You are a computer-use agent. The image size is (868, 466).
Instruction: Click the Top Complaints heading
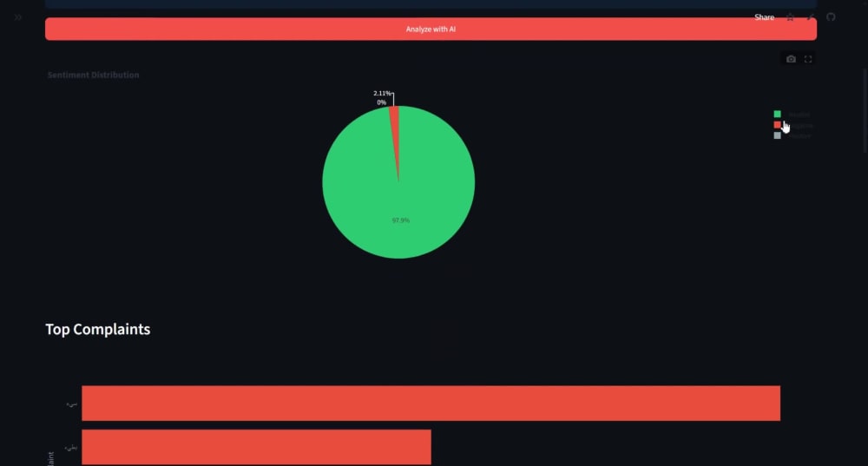[x=97, y=329]
